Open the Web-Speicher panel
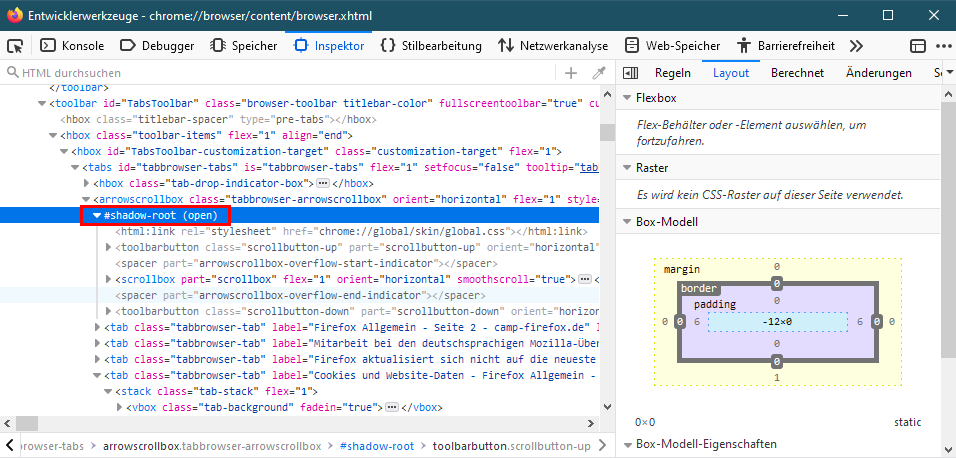 (672, 46)
